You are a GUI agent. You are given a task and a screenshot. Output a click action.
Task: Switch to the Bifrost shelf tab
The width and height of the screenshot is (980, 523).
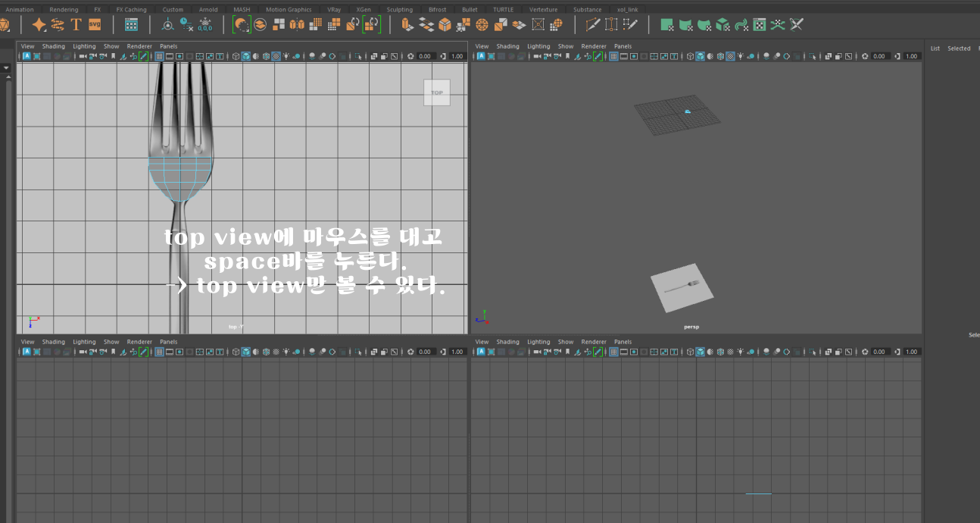tap(437, 10)
